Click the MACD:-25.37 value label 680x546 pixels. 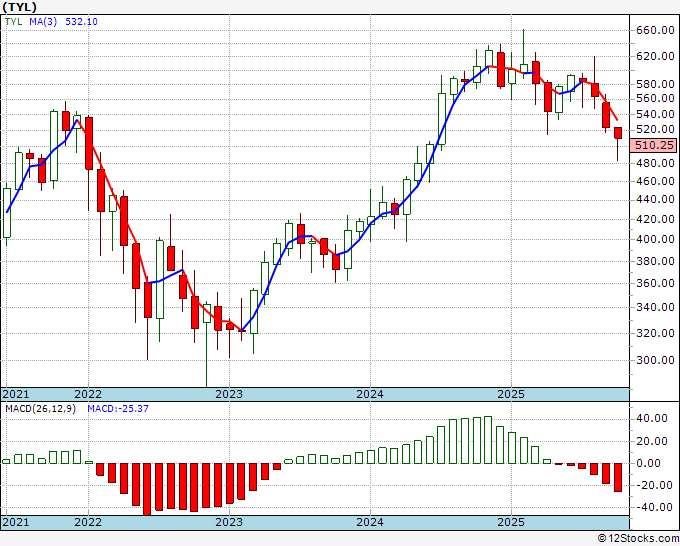point(118,409)
